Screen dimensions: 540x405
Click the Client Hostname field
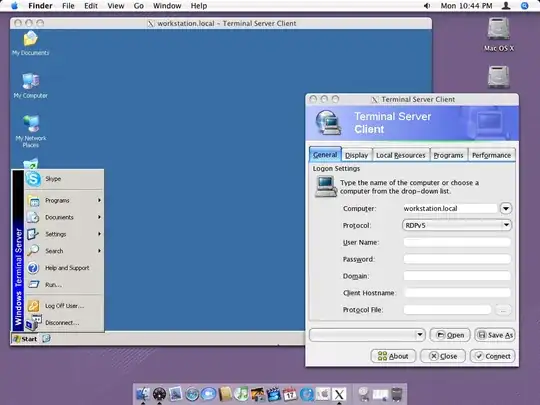point(457,293)
